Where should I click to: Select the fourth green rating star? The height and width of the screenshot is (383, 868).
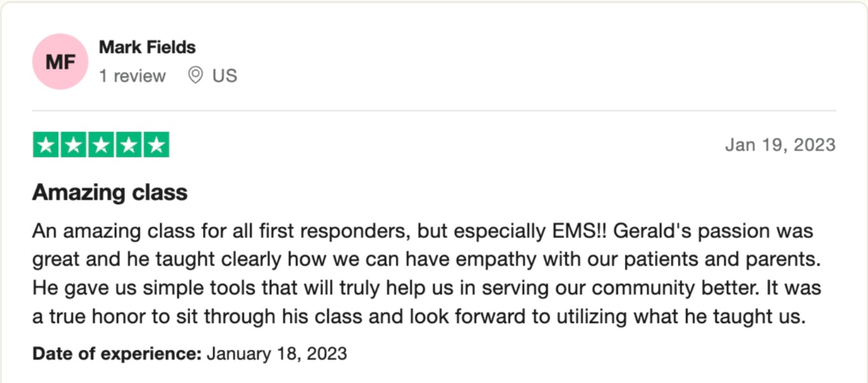point(128,145)
